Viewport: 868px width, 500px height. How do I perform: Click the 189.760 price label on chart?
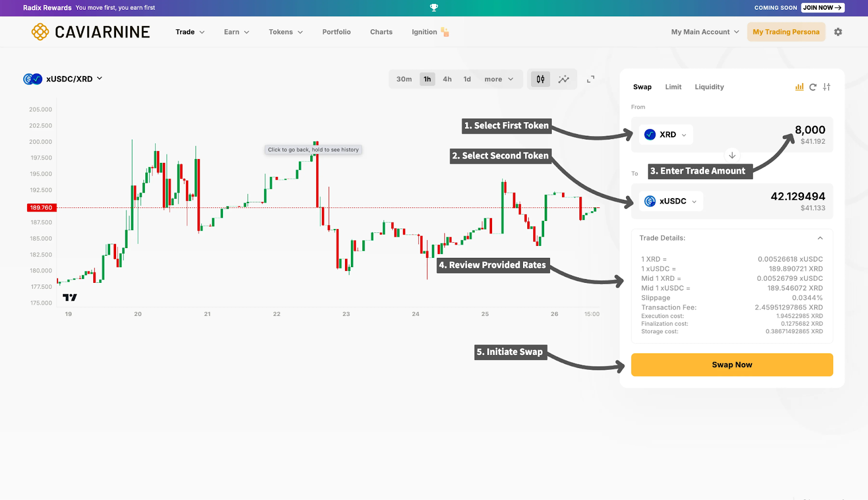pos(41,208)
